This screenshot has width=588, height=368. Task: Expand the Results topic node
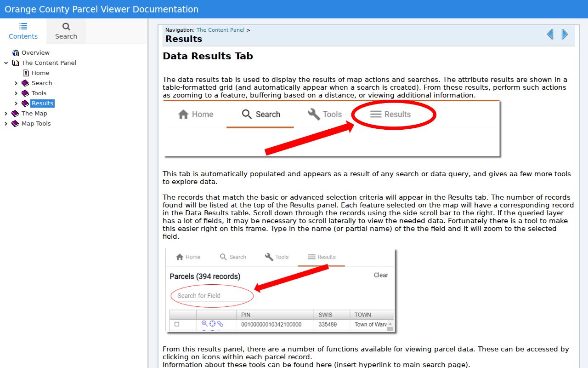(16, 103)
